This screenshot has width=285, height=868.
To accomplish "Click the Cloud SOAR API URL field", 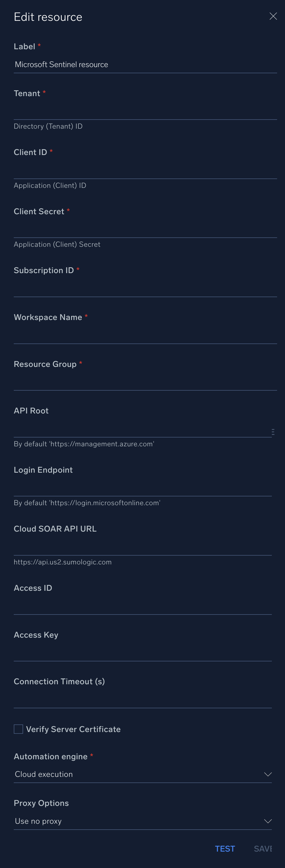I will [x=143, y=547].
